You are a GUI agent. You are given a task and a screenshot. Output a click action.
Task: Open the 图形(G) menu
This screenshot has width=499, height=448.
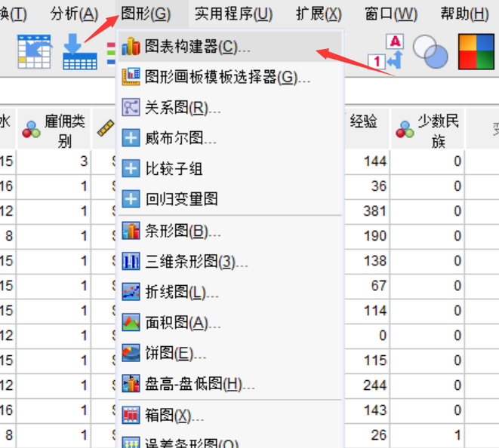(146, 14)
